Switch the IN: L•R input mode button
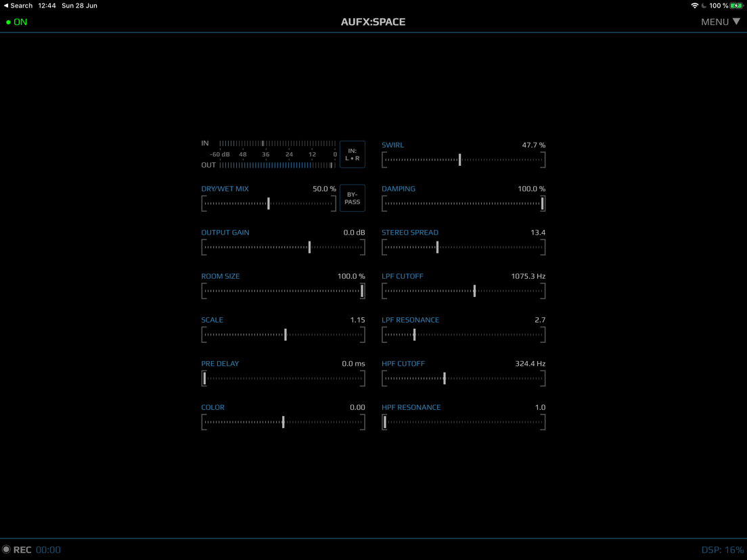The width and height of the screenshot is (747, 560). click(352, 154)
